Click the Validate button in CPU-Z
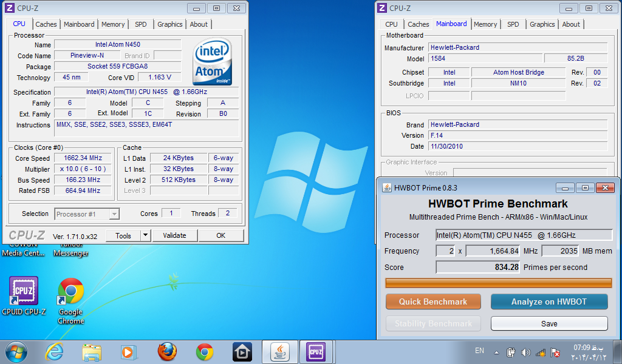The width and height of the screenshot is (622, 364). point(174,235)
